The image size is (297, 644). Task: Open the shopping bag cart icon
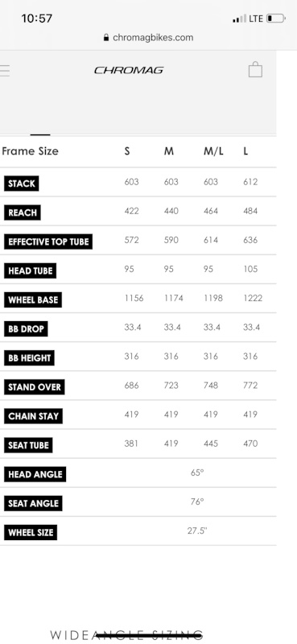coord(255,69)
